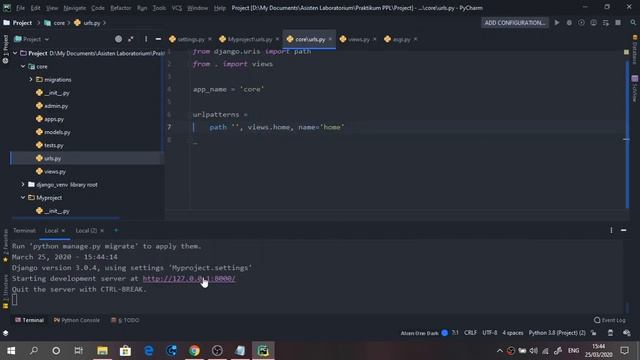Open Python 3.8 interpreter selector
Image resolution: width=640 pixels, height=360 pixels.
[557, 333]
